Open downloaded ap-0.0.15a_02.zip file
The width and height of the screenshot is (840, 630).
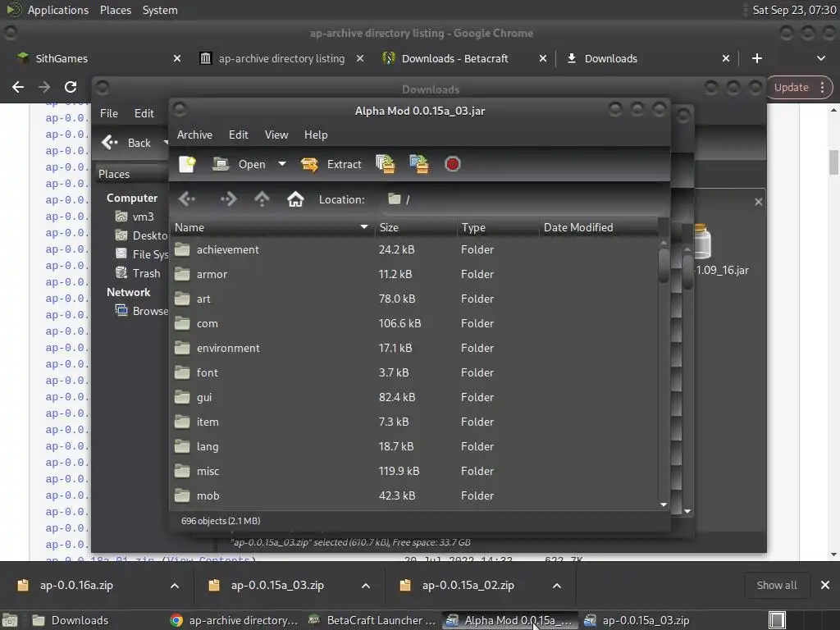468,586
